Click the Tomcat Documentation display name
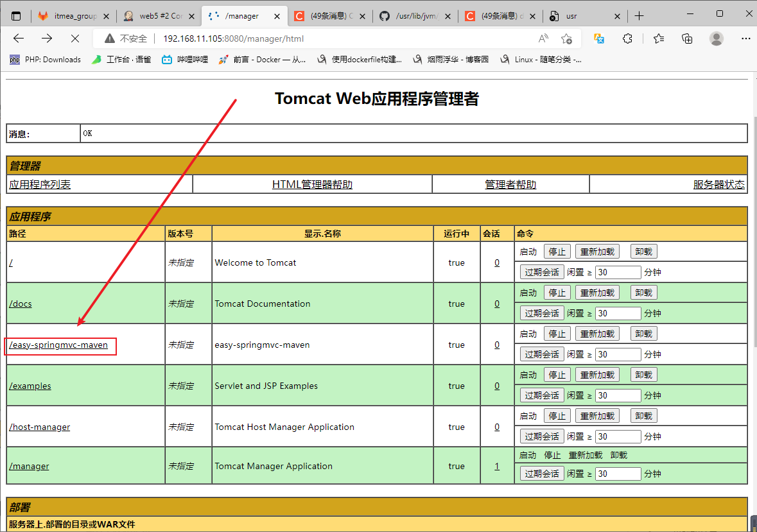The height and width of the screenshot is (532, 757). [263, 304]
